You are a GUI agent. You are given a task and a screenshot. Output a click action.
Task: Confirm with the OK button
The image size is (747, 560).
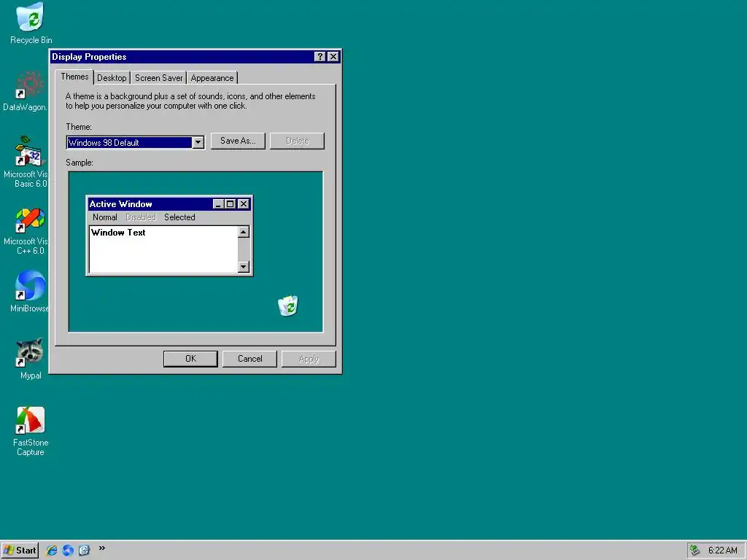tap(190, 359)
